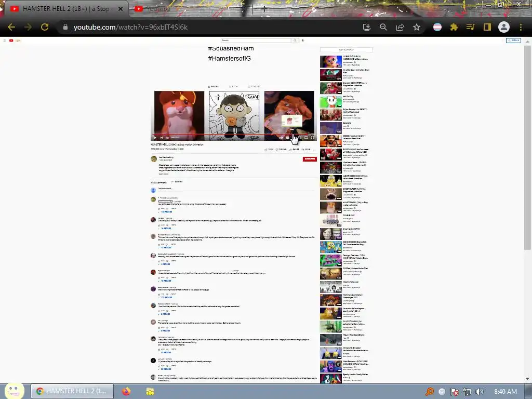The height and width of the screenshot is (399, 532).
Task: Open first recommended video thumbnail in sidebar
Action: (331, 61)
